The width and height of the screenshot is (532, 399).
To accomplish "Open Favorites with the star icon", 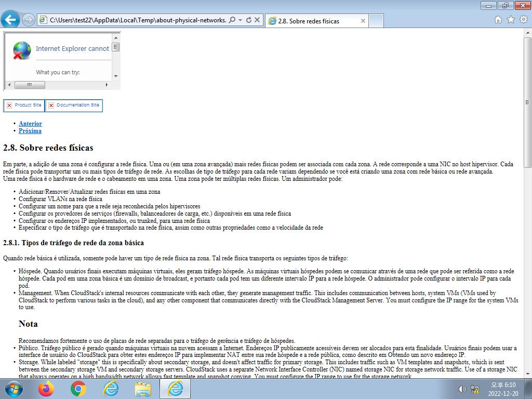I will click(511, 20).
